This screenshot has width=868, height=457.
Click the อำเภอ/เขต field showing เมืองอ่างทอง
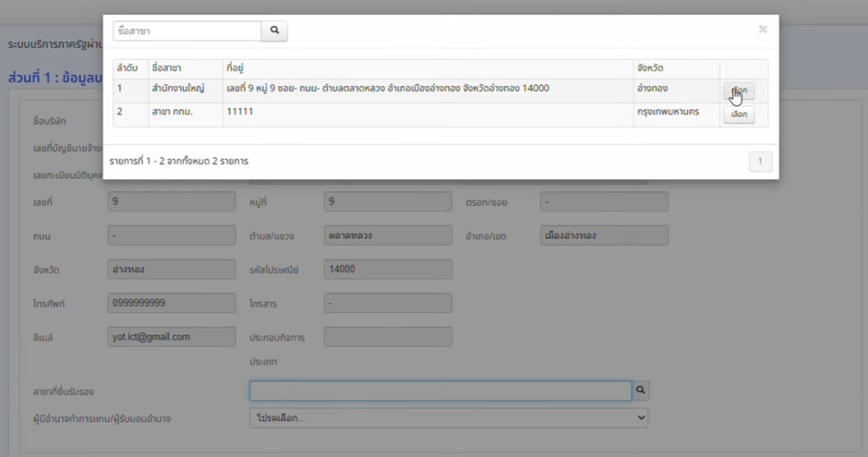pos(604,235)
